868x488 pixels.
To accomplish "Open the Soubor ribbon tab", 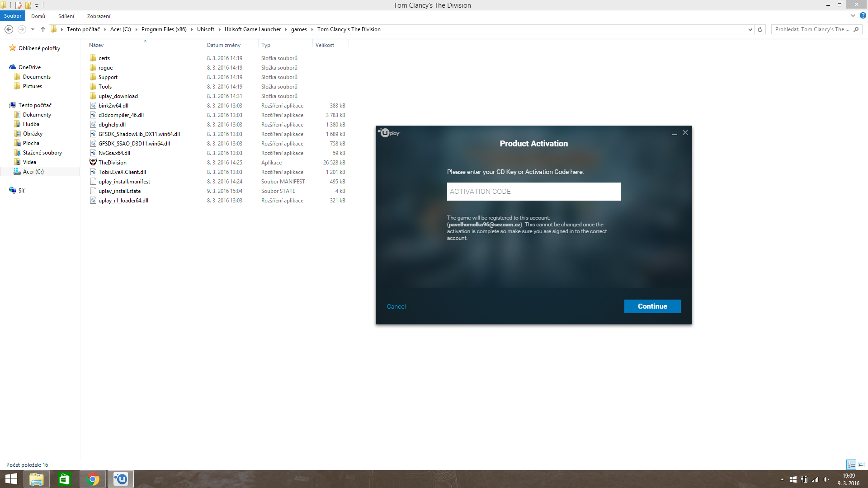I will pyautogui.click(x=13, y=16).
